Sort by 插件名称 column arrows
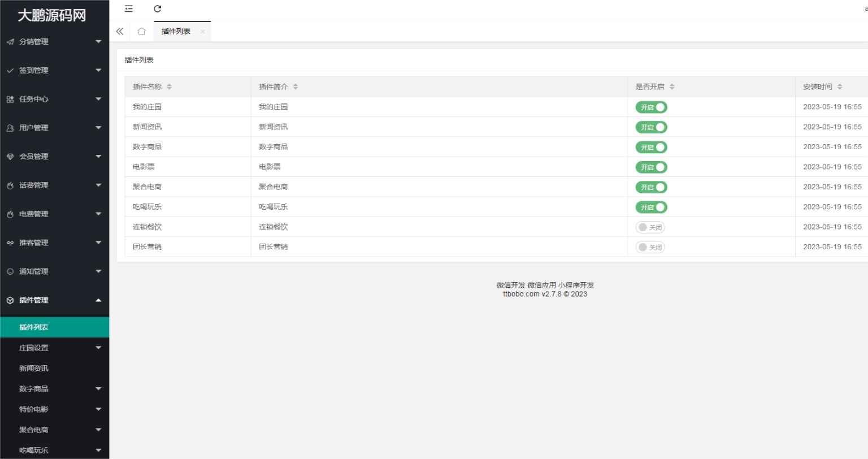Screen dimensions: 868x459 (x=169, y=87)
